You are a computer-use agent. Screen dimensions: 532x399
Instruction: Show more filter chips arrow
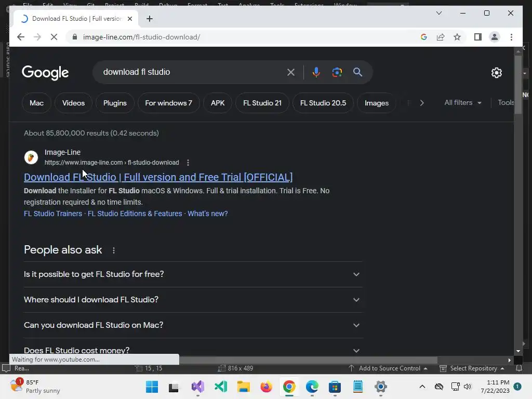click(x=422, y=103)
